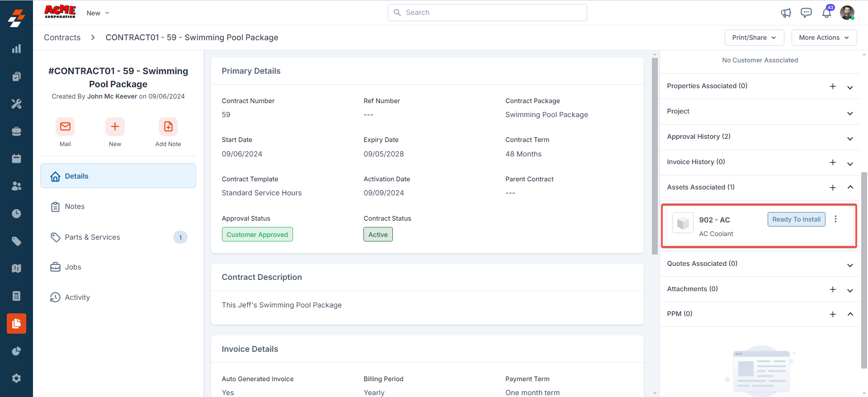This screenshot has width=868, height=397.
Task: Open the chat messages icon
Action: 806,13
